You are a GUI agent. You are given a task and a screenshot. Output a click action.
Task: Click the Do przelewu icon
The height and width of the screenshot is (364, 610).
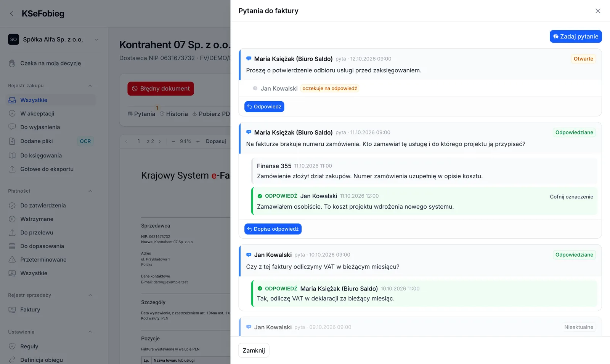click(12, 233)
